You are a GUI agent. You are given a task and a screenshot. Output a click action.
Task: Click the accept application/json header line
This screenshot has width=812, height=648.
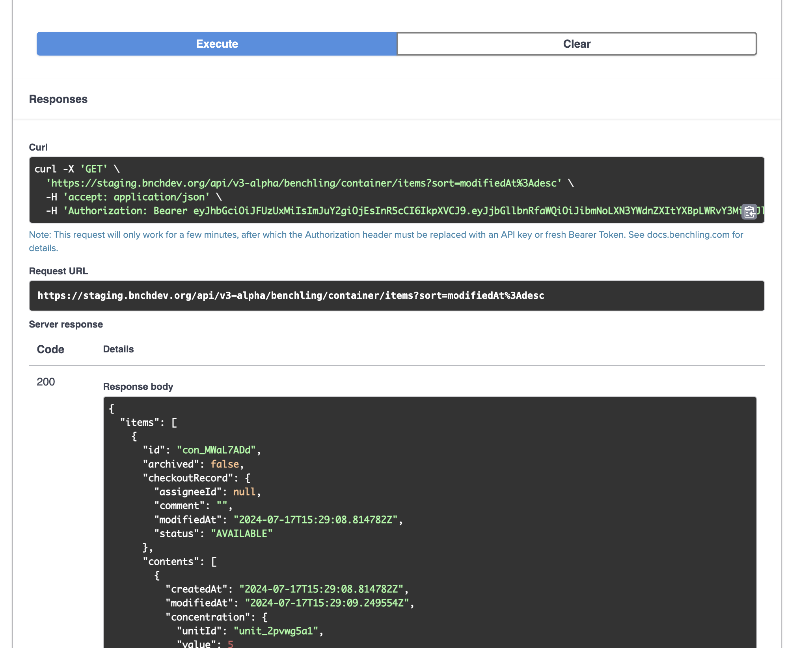pyautogui.click(x=134, y=197)
